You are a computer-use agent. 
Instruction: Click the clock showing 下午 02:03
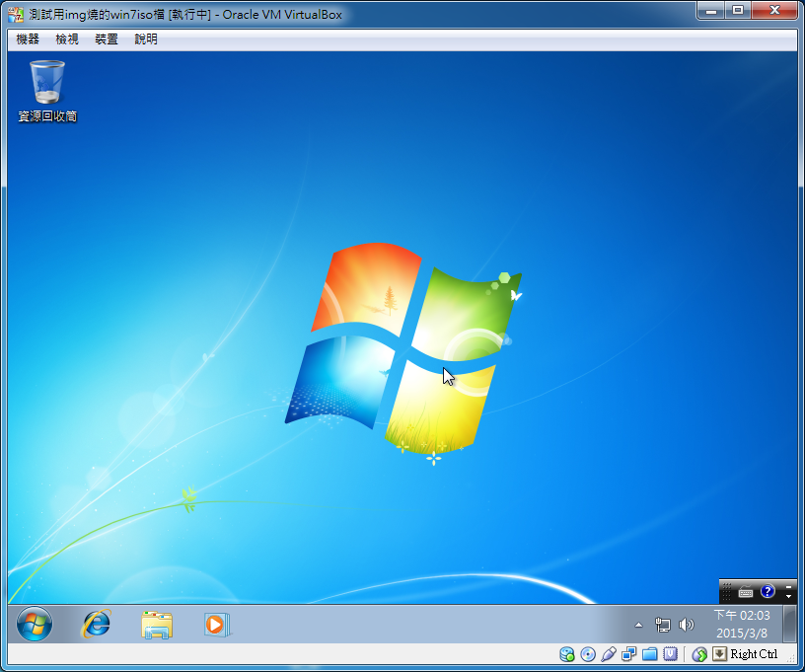(x=742, y=625)
